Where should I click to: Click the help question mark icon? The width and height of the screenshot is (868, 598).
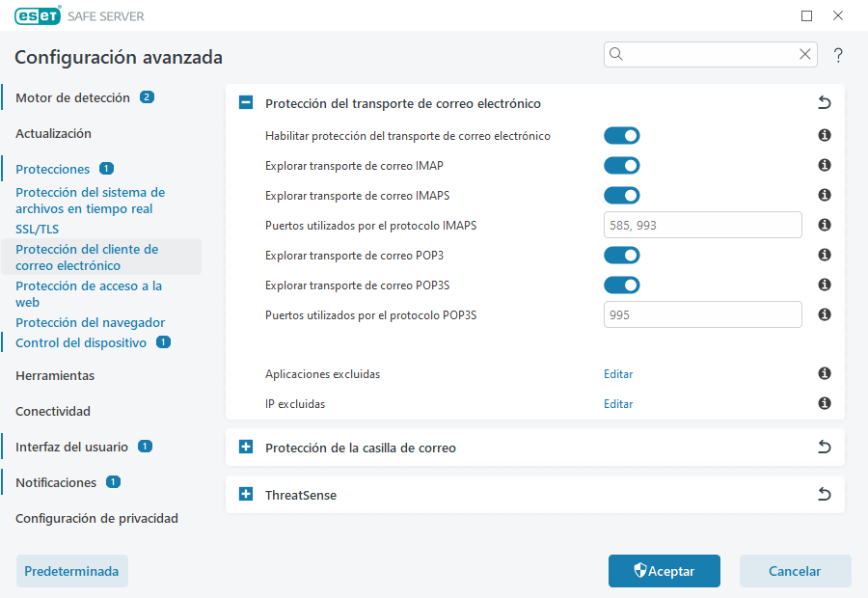tap(837, 55)
